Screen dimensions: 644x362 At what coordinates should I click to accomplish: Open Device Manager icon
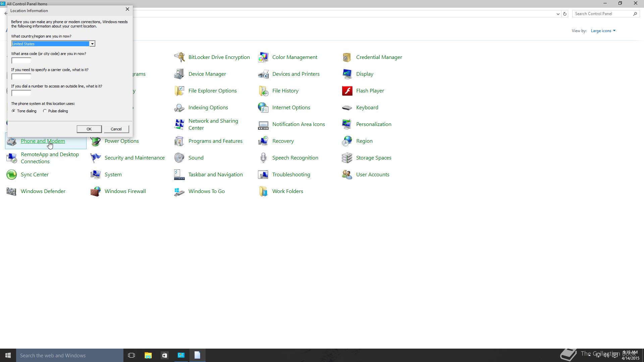click(179, 74)
